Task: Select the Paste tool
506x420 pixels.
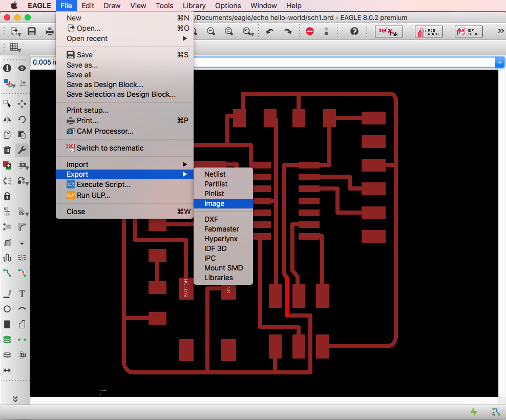Action: click(x=22, y=135)
